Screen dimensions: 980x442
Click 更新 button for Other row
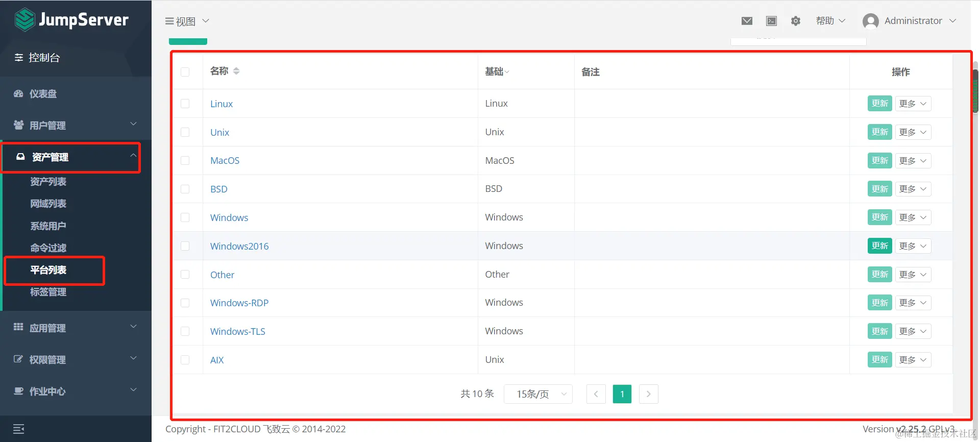879,275
